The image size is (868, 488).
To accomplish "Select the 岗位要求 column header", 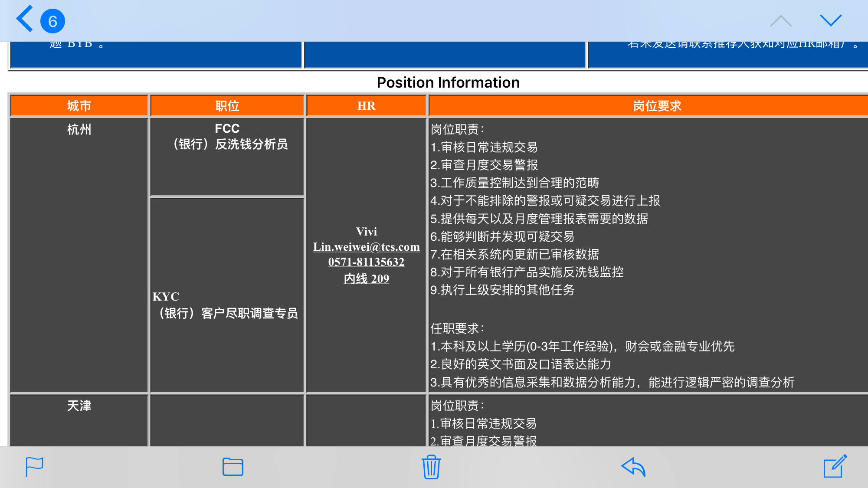I will coord(657,106).
